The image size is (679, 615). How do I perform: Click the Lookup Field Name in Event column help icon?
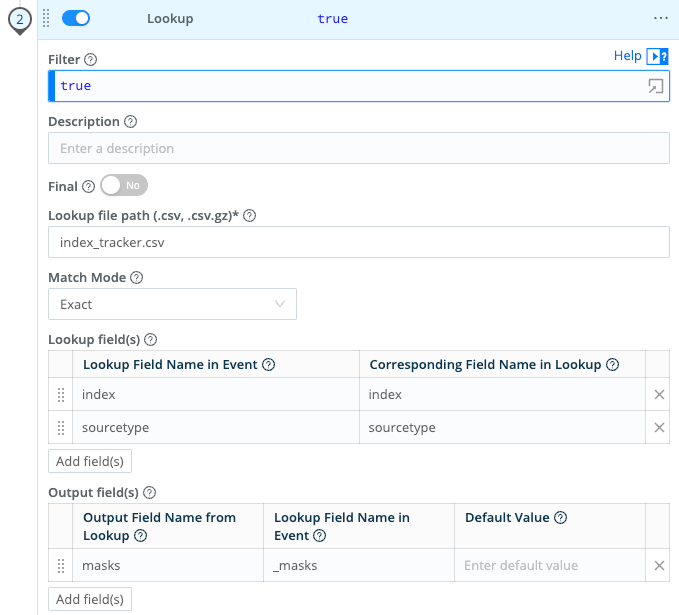coord(268,365)
